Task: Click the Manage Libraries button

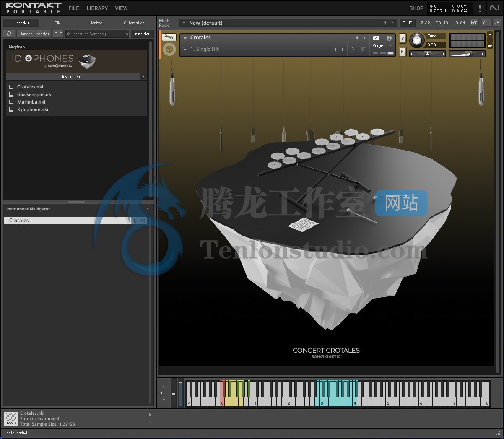Action: (34, 34)
